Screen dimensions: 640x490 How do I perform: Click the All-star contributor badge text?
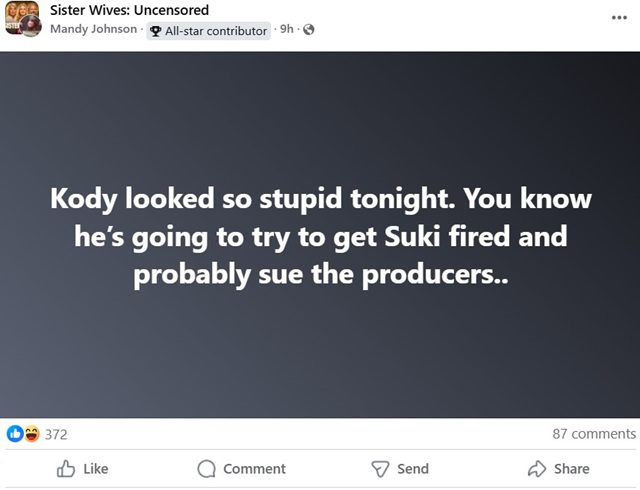tap(216, 31)
